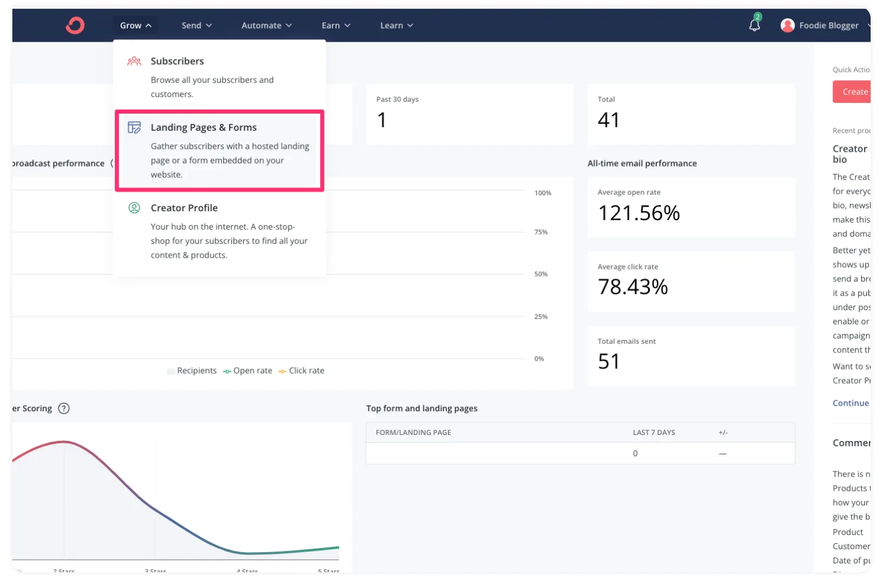Screen dimensions: 883x588
Task: Click the ConvertKit logo icon
Action: click(75, 25)
